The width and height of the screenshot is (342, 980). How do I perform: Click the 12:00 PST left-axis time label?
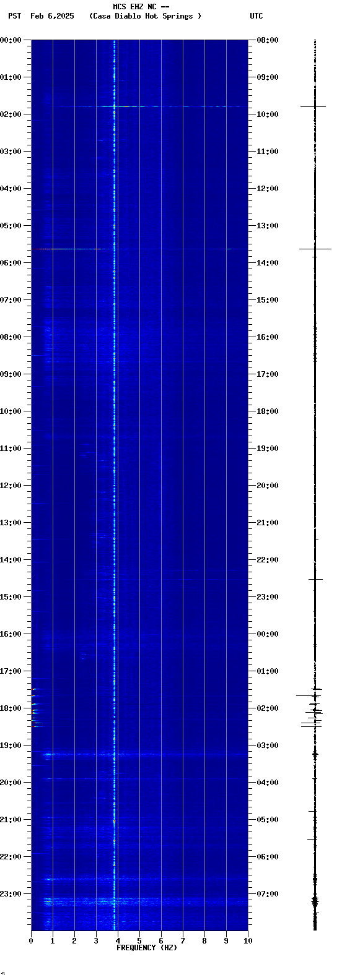pos(11,486)
